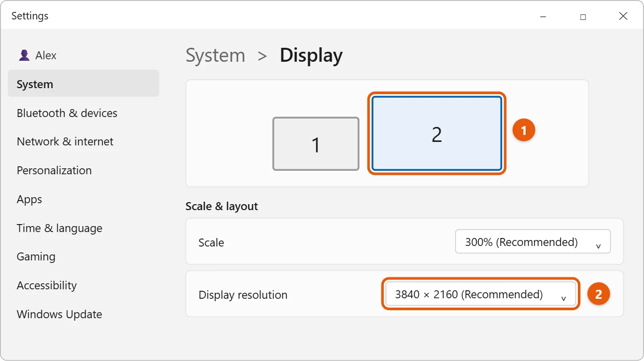
Task: Click the Alex account name
Action: coord(46,55)
